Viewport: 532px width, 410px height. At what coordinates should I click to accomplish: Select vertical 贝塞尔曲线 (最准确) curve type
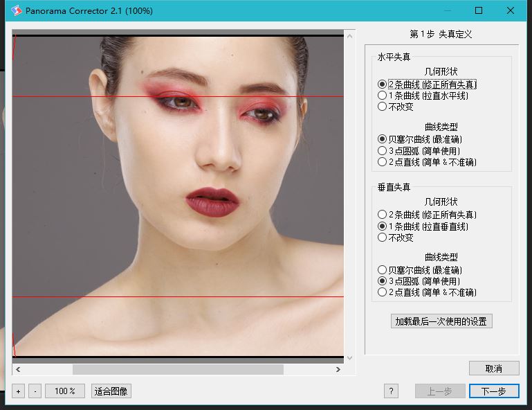pos(420,270)
